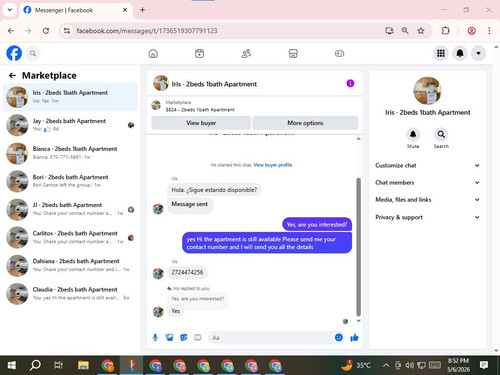Open the Bianca - 2beds 1bath Apartment chat
This screenshot has width=500, height=375.
(70, 153)
